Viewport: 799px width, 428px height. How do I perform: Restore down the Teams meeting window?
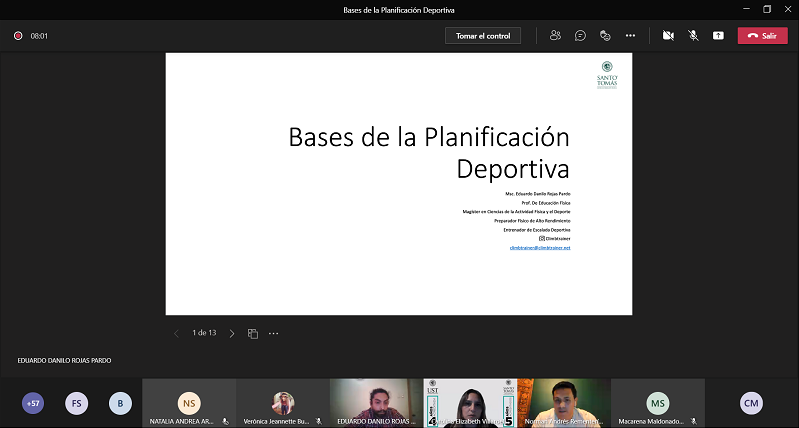[x=767, y=9]
